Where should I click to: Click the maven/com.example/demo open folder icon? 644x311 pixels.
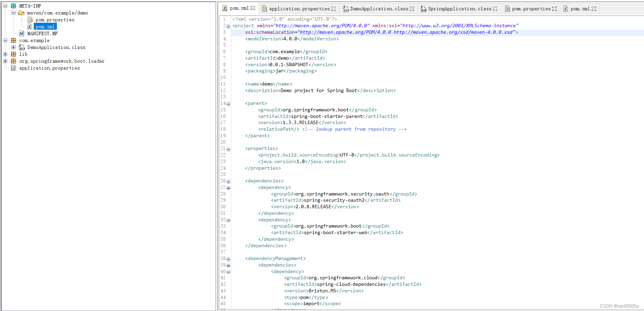[21, 13]
